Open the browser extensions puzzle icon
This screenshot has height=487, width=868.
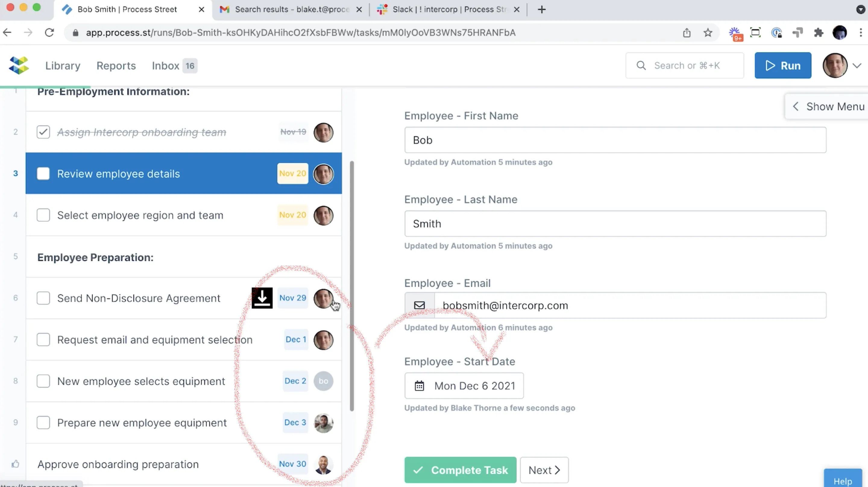tap(819, 33)
